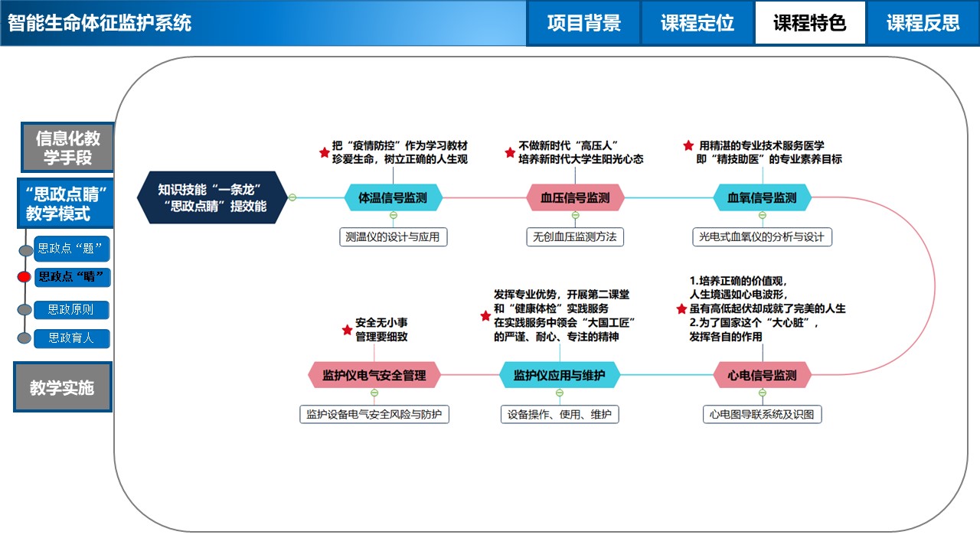Viewport: 980px width, 551px height.
Task: Click the 光电式血氧仪的分析与设计 subtopic
Action: [x=762, y=237]
